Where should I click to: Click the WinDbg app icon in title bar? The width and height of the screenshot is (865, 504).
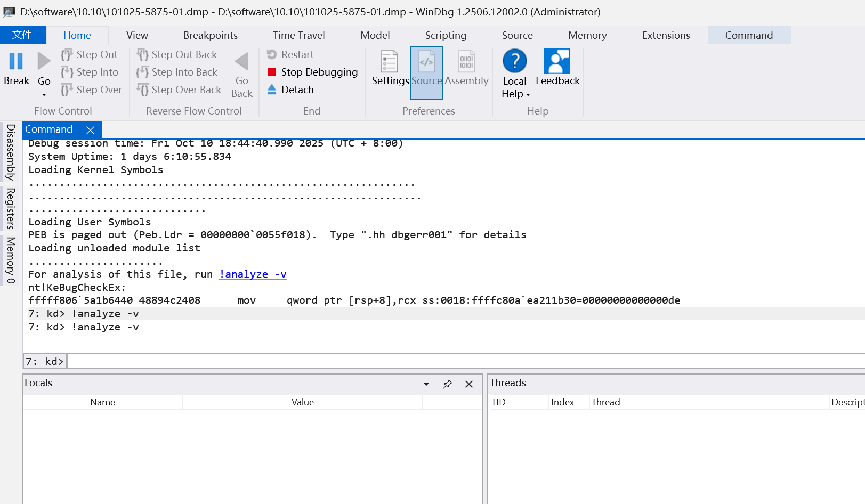click(9, 12)
